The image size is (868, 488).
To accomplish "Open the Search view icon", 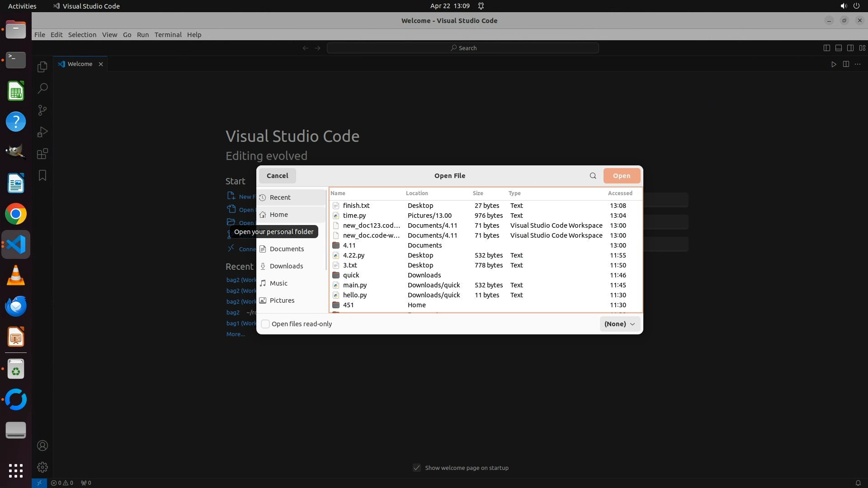I will click(x=42, y=89).
